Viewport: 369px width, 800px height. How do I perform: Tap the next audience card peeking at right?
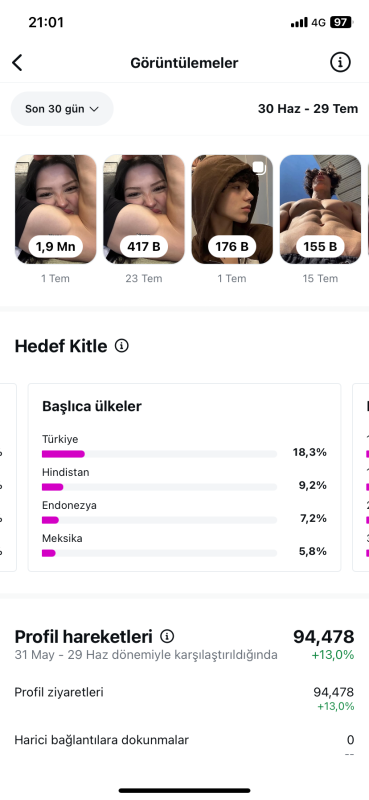(x=361, y=478)
